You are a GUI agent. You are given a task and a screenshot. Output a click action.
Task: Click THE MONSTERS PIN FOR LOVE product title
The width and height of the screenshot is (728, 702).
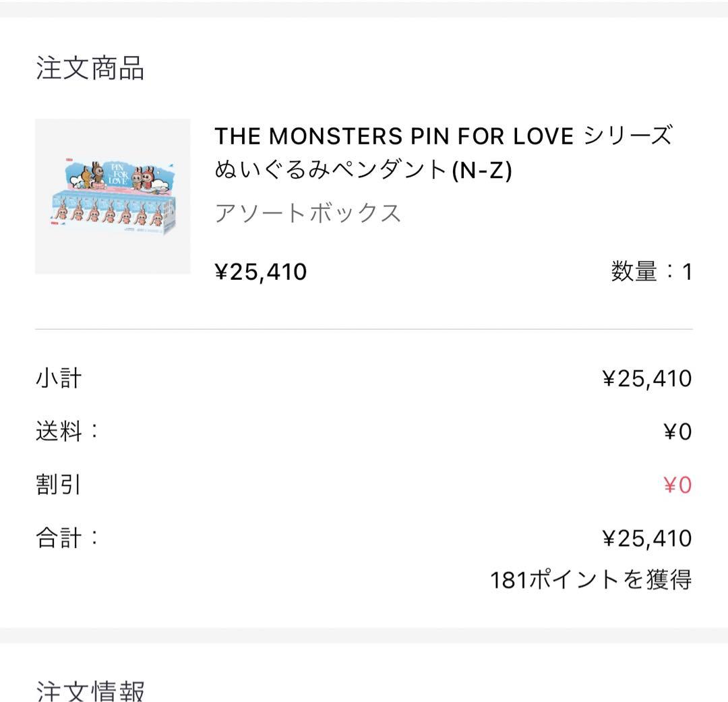443,136
